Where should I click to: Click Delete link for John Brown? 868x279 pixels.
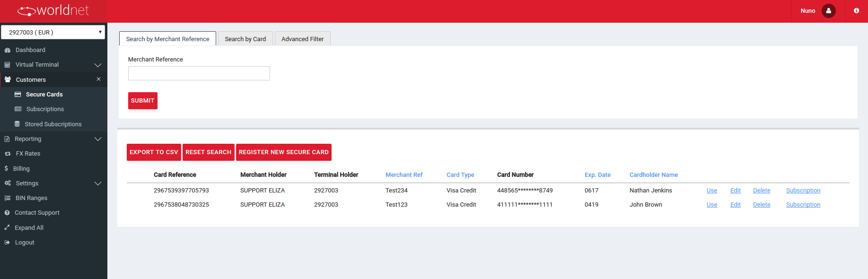762,205
